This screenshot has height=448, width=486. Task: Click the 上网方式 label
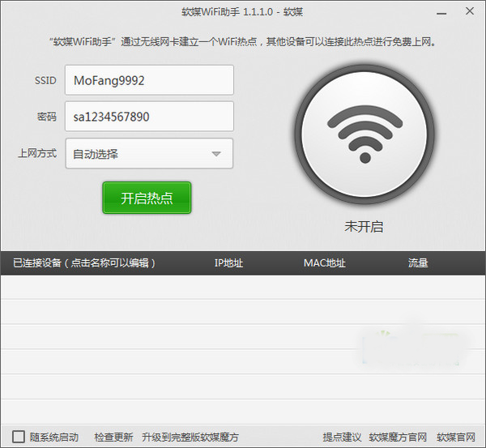click(x=37, y=153)
